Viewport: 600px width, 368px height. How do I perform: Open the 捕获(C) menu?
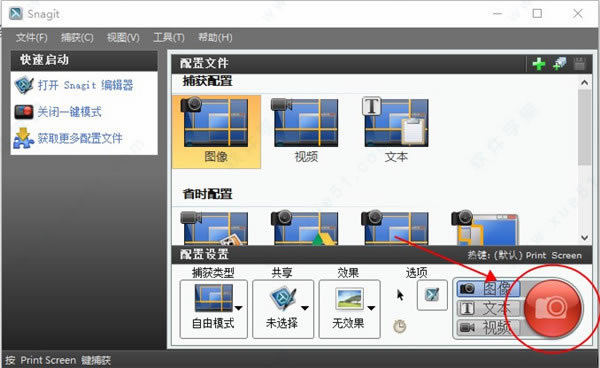77,37
